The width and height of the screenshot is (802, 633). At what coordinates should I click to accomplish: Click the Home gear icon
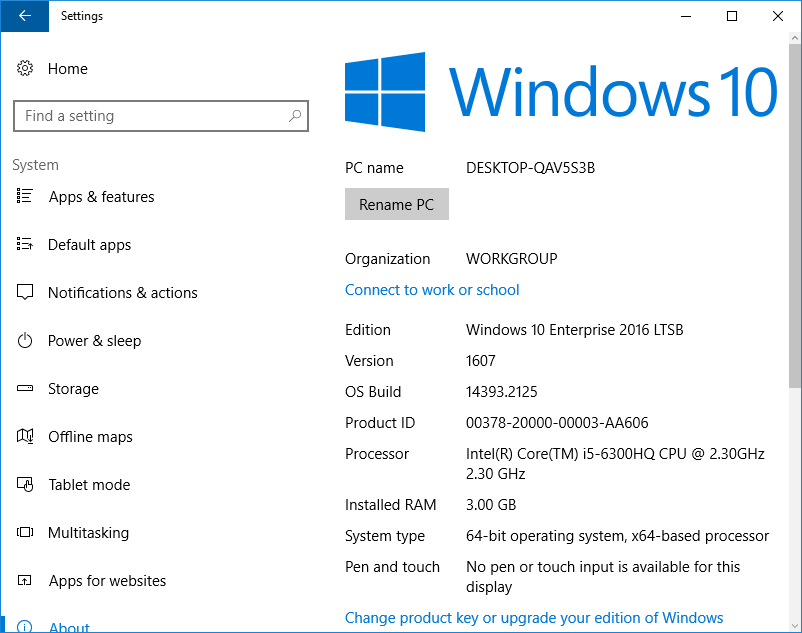(25, 68)
